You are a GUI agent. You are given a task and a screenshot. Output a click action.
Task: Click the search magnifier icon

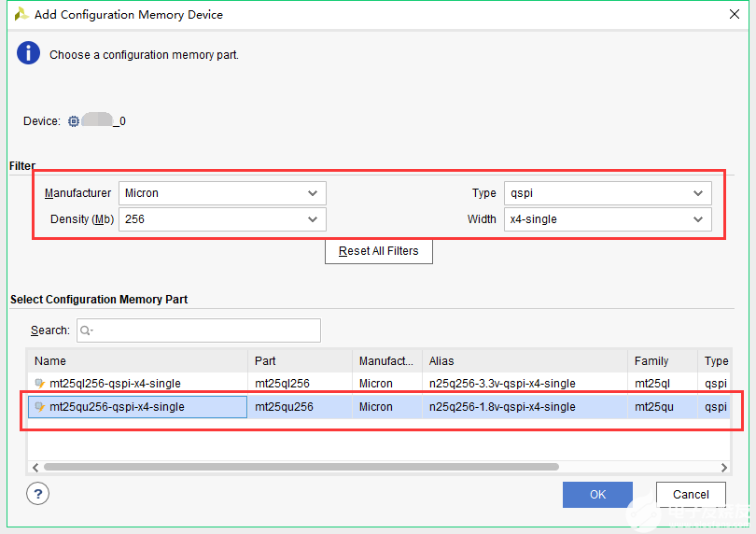[87, 330]
